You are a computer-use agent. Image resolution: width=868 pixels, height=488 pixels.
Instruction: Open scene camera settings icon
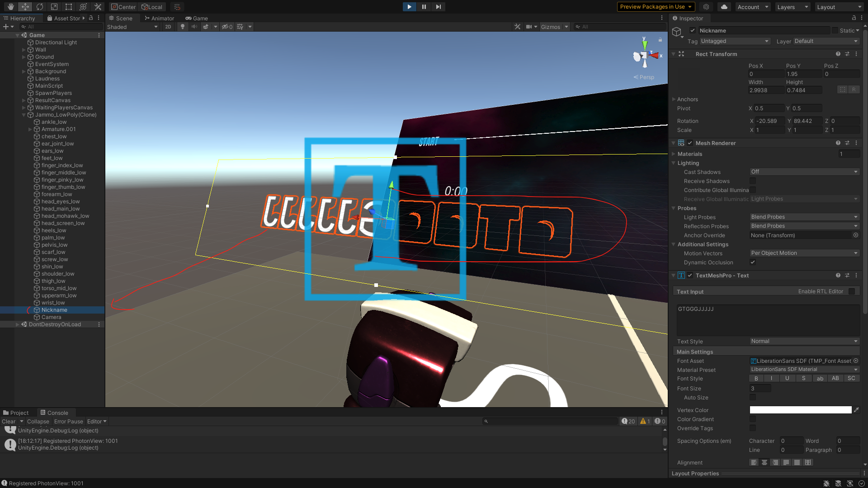528,27
